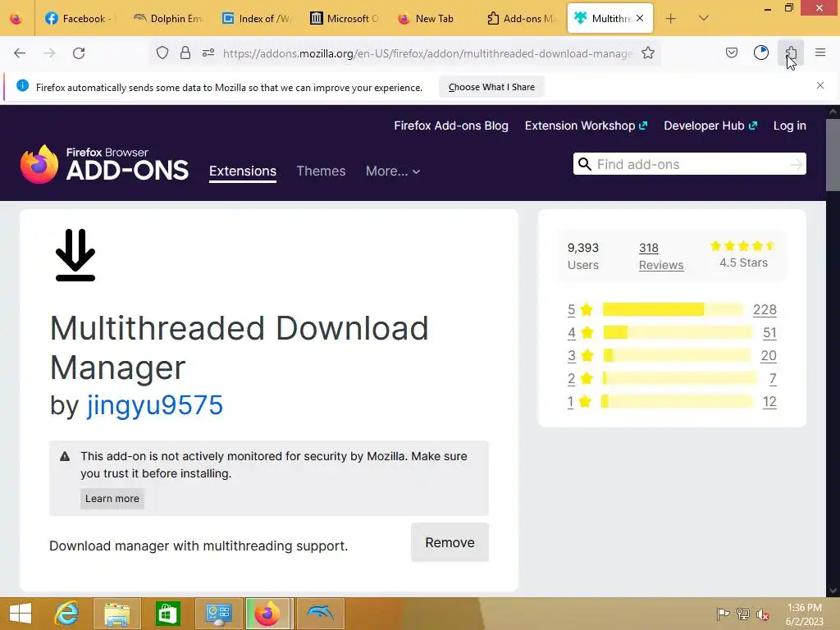The height and width of the screenshot is (630, 840).
Task: Click Log in
Action: click(789, 126)
